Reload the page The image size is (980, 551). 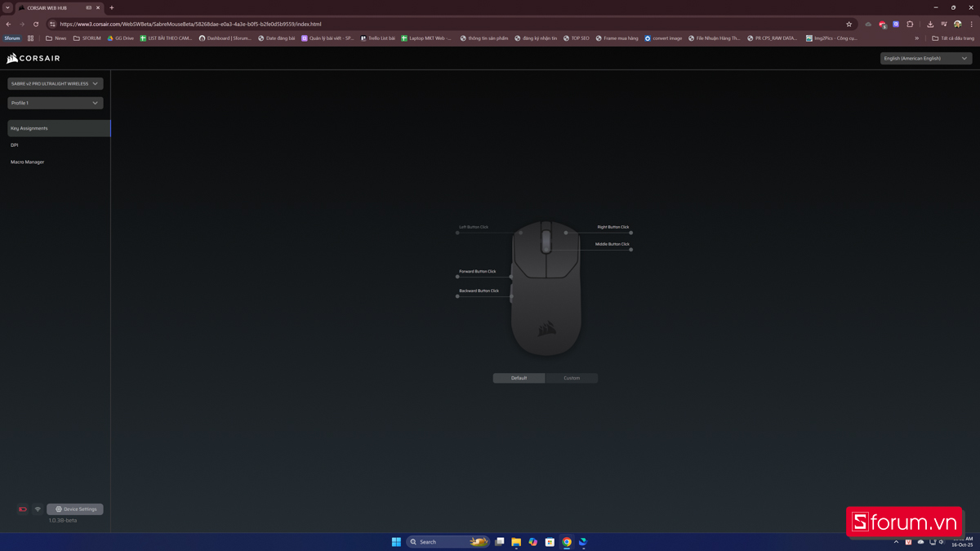click(x=36, y=24)
